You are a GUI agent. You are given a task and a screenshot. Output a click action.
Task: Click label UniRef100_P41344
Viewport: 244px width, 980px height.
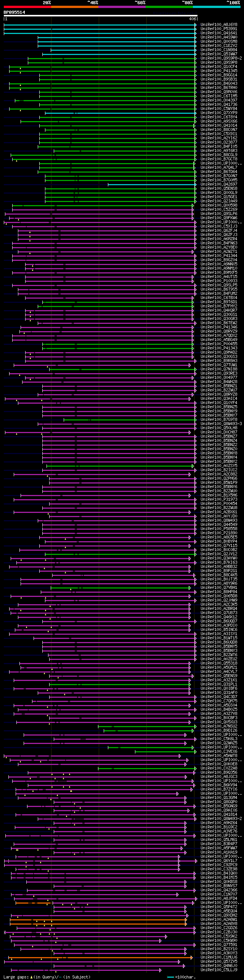[219, 256]
